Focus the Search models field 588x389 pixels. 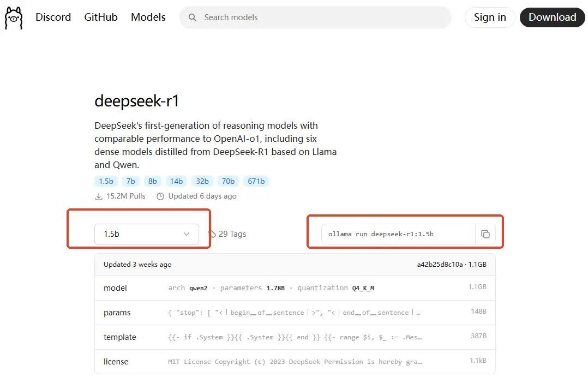315,17
